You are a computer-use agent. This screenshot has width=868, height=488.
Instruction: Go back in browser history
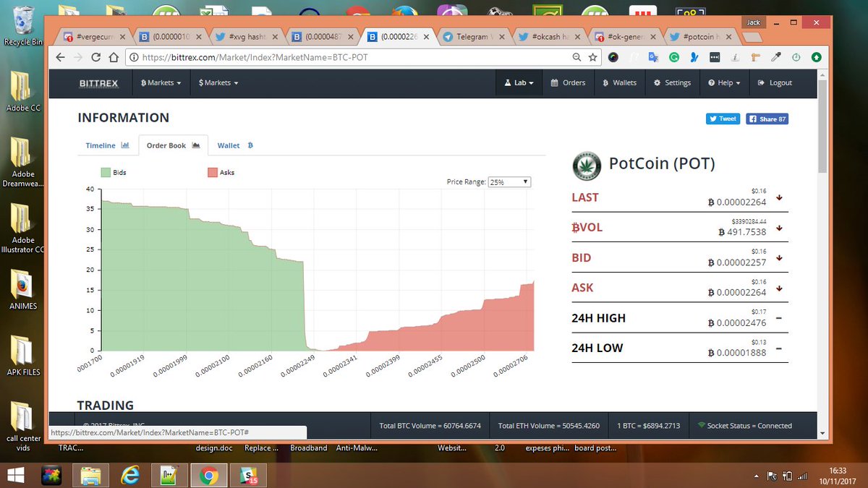60,58
